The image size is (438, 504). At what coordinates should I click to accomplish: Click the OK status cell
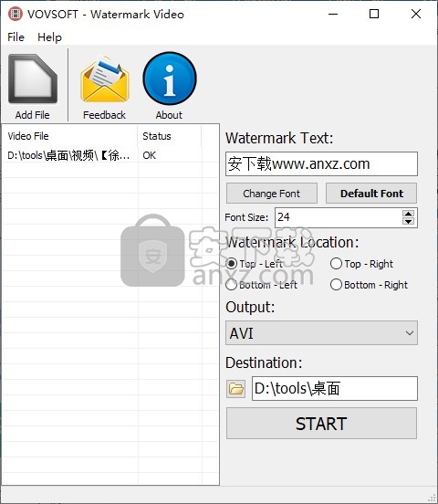[149, 155]
